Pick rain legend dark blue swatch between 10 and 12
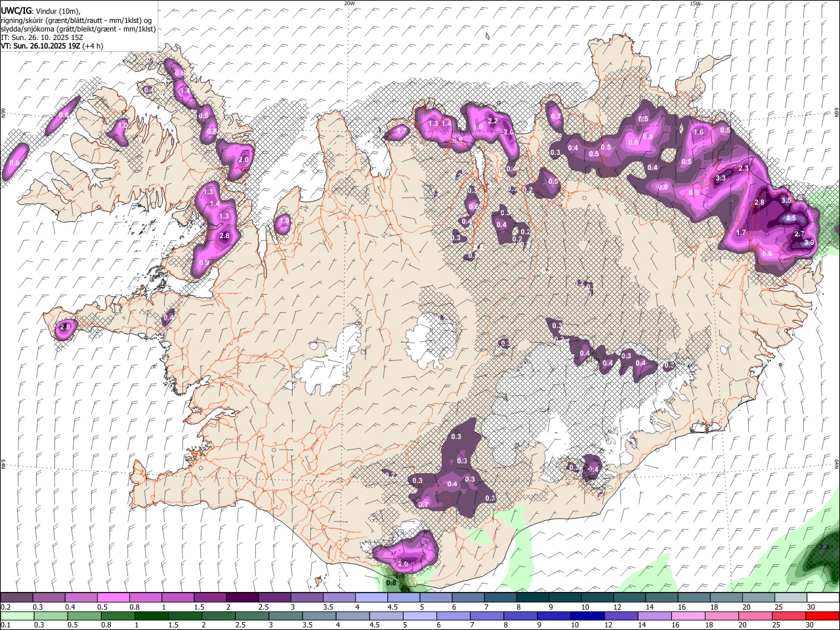 (587, 616)
